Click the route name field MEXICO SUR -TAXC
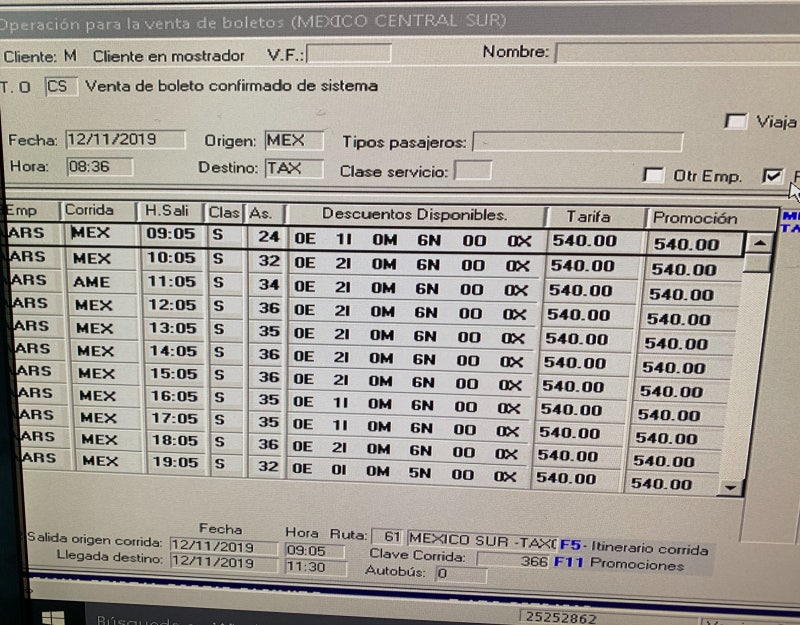 482,539
